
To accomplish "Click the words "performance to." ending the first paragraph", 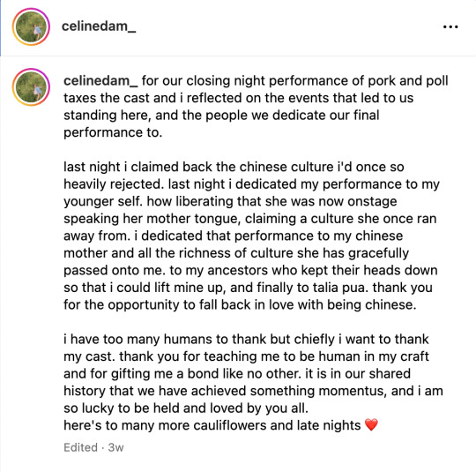I will coord(113,133).
